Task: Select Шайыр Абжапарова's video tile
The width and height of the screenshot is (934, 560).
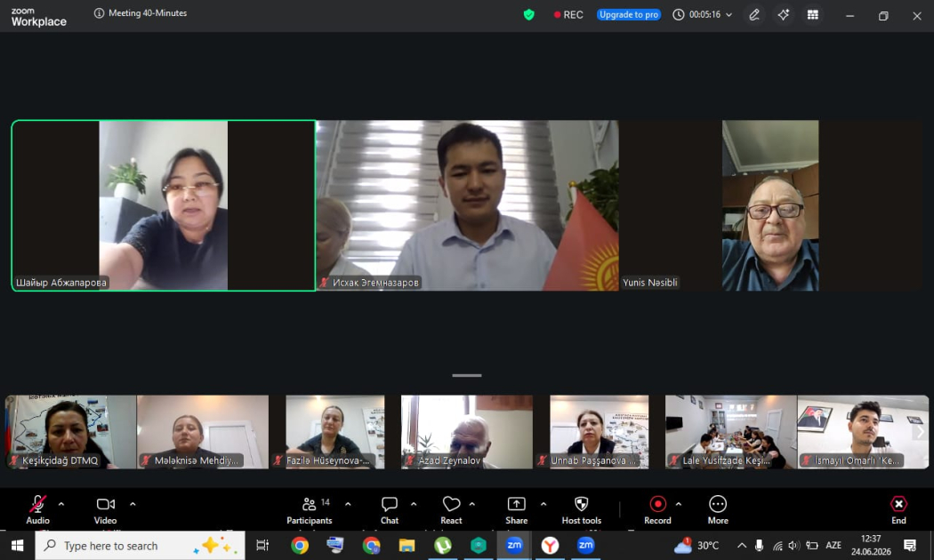Action: tap(163, 205)
